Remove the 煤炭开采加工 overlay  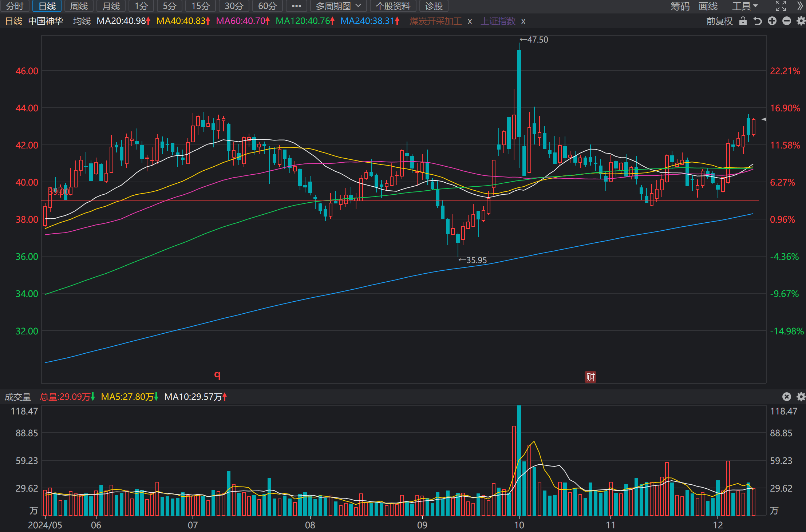click(x=470, y=21)
